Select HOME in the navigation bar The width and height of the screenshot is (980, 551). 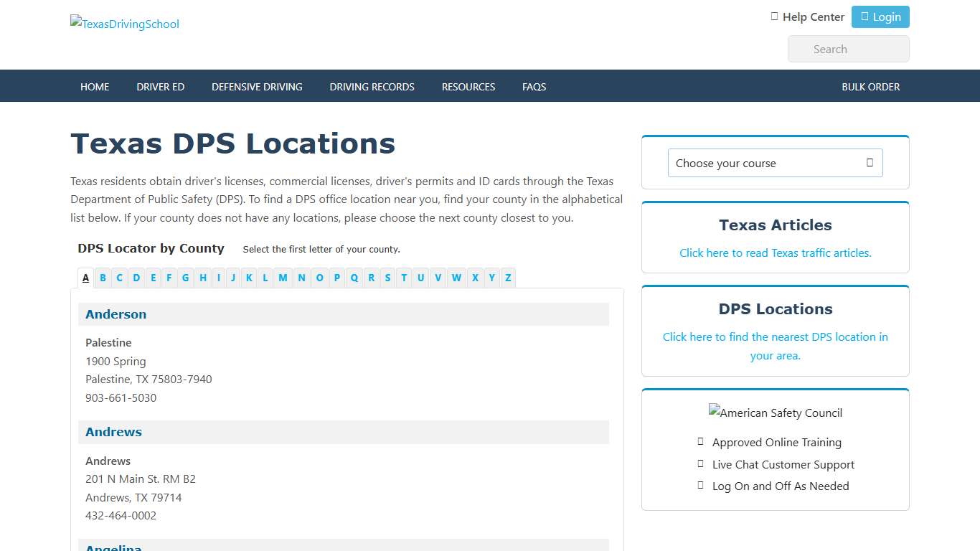click(x=94, y=86)
